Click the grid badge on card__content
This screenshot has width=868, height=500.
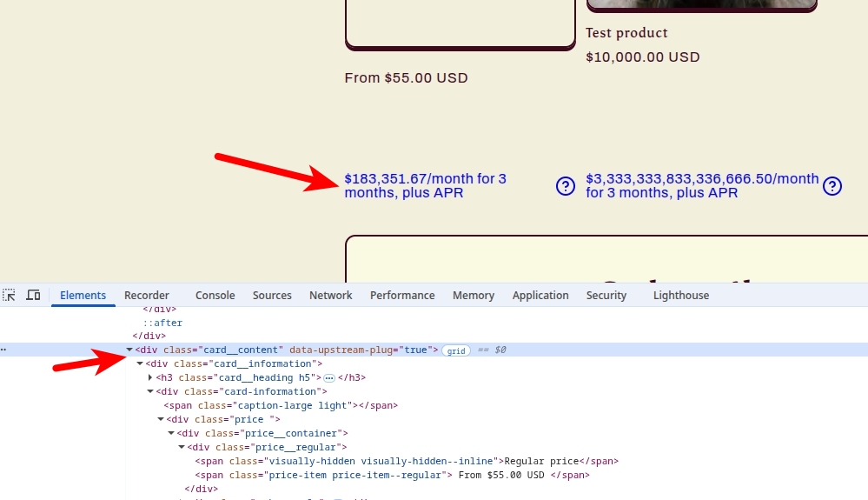coord(456,350)
